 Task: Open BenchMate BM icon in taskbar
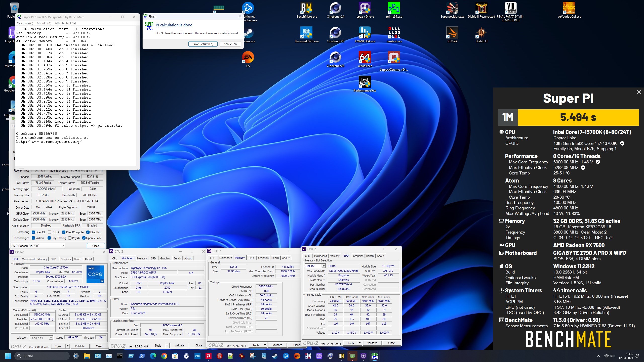[341, 356]
